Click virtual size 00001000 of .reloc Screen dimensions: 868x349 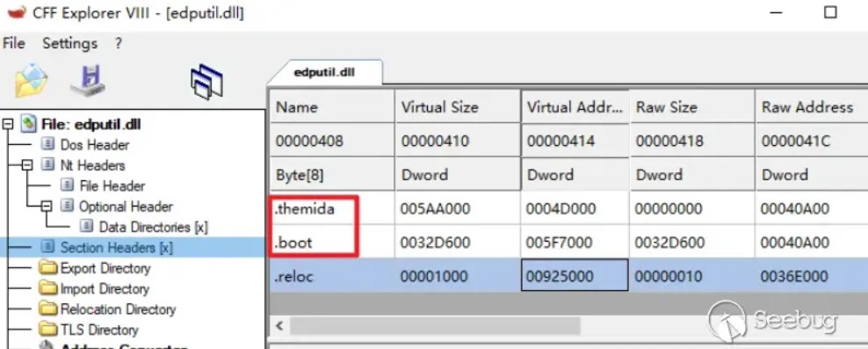(457, 276)
